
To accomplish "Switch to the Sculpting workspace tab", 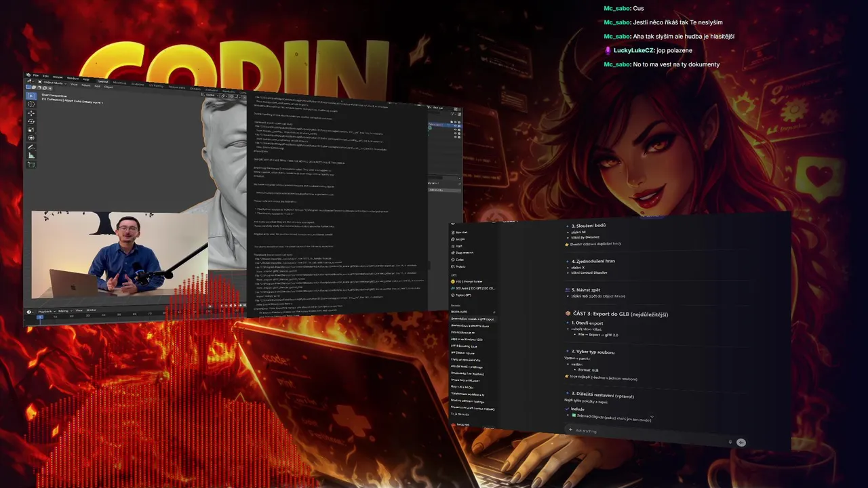I will 138,84.
